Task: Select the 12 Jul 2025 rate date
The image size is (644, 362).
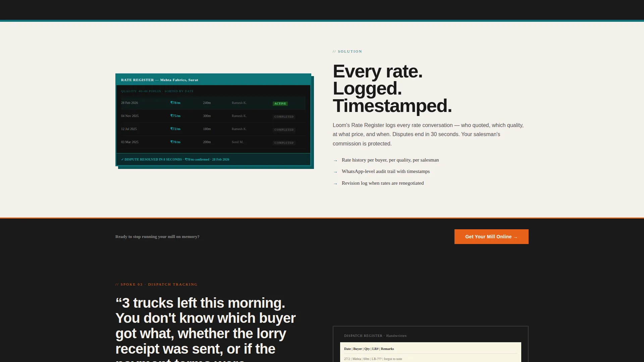Action: click(129, 129)
